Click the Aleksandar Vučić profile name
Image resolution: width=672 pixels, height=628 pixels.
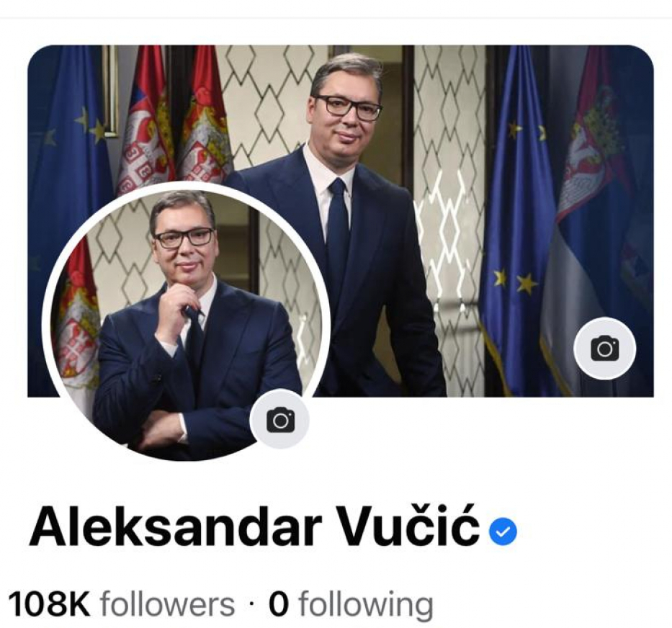coord(254,526)
